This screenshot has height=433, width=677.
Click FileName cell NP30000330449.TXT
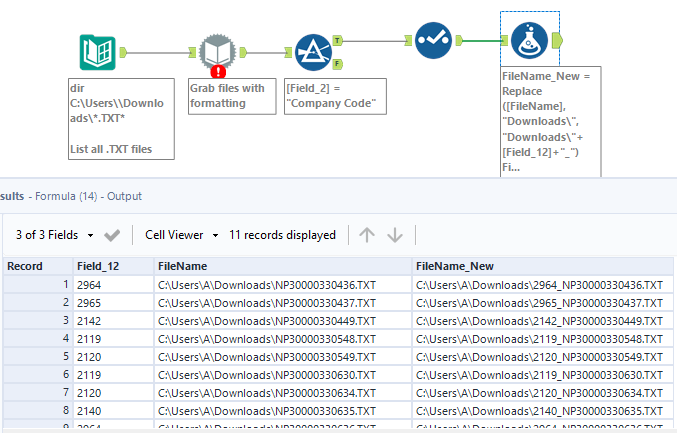pyautogui.click(x=282, y=321)
